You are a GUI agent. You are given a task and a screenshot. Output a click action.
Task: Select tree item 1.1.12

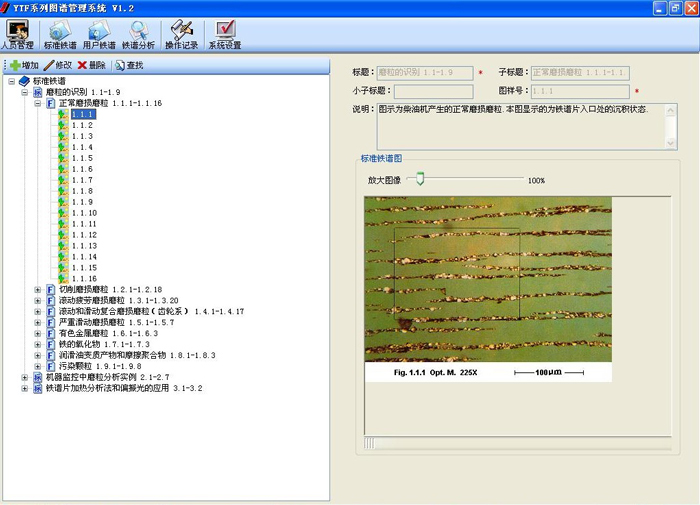[x=84, y=235]
